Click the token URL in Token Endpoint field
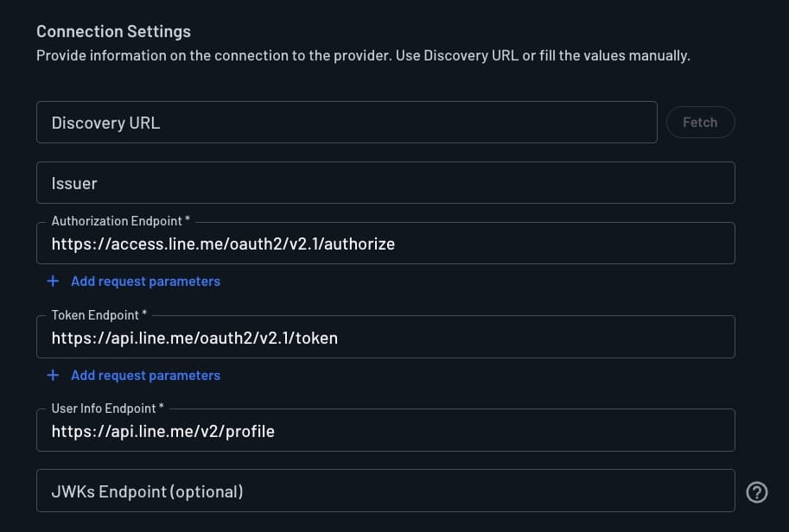The width and height of the screenshot is (789, 532). 194,338
